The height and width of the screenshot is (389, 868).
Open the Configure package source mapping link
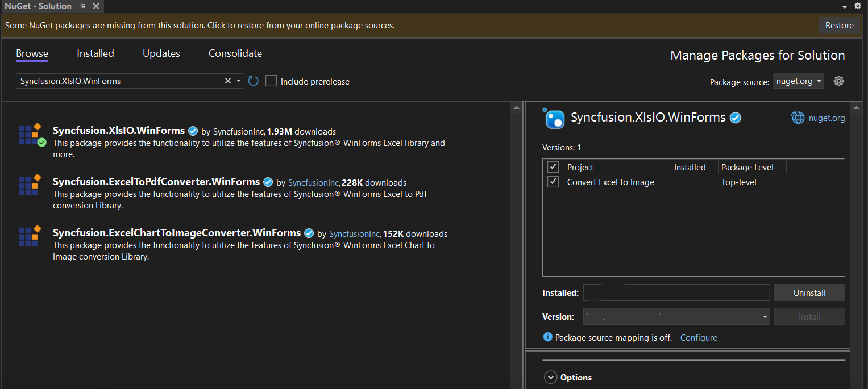(699, 338)
